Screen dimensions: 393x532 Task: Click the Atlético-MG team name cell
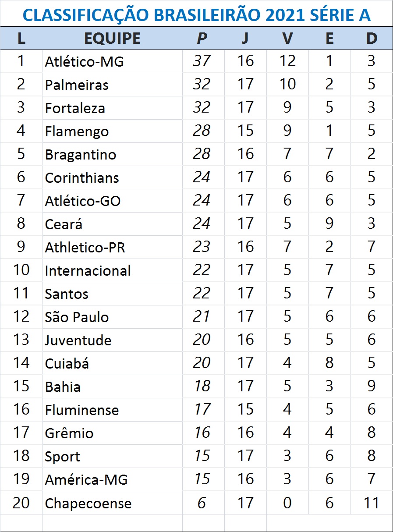pyautogui.click(x=84, y=61)
